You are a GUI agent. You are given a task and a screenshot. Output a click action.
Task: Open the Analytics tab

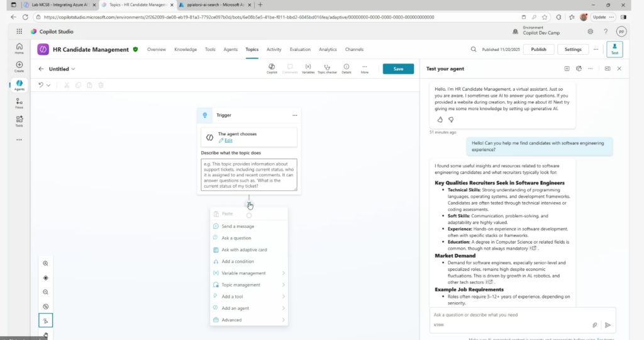click(328, 49)
